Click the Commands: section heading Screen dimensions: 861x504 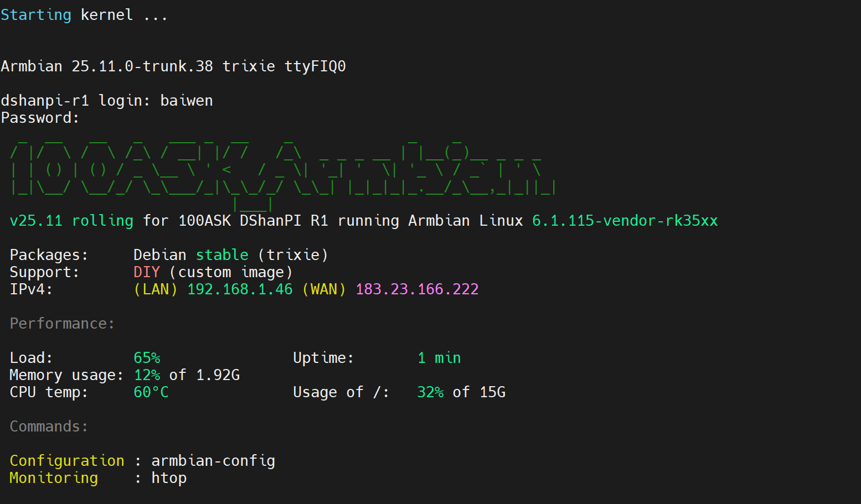coord(49,427)
